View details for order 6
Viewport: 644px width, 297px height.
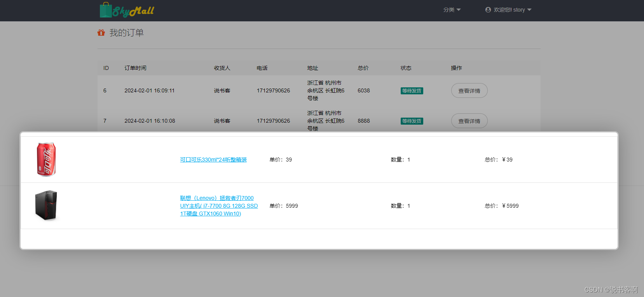pyautogui.click(x=469, y=90)
